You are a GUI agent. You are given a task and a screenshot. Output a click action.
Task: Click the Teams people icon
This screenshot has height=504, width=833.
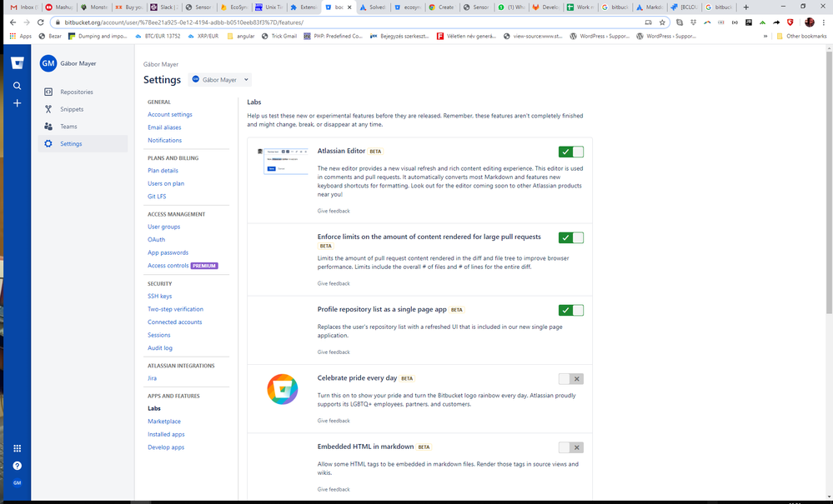pos(48,127)
